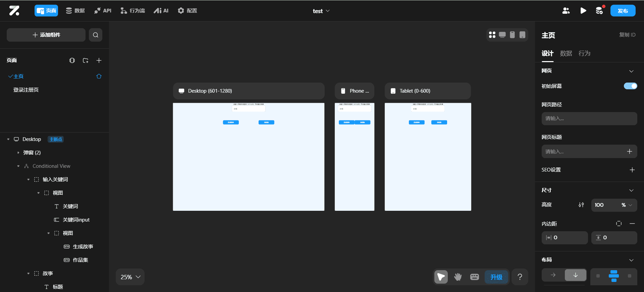Toggle the 初始屏幕 switch

pos(631,86)
